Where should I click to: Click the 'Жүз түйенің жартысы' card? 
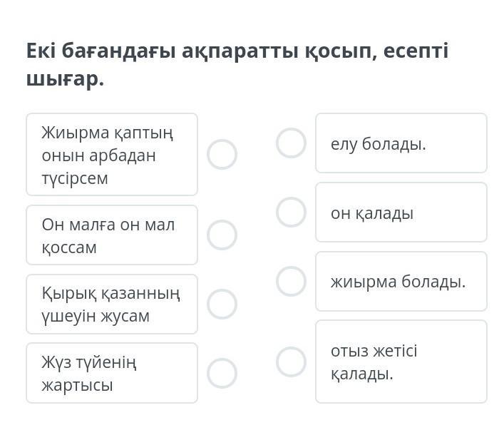click(112, 373)
